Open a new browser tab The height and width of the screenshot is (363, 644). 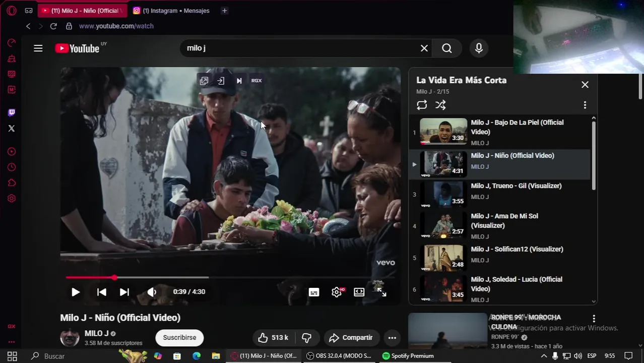tap(225, 11)
